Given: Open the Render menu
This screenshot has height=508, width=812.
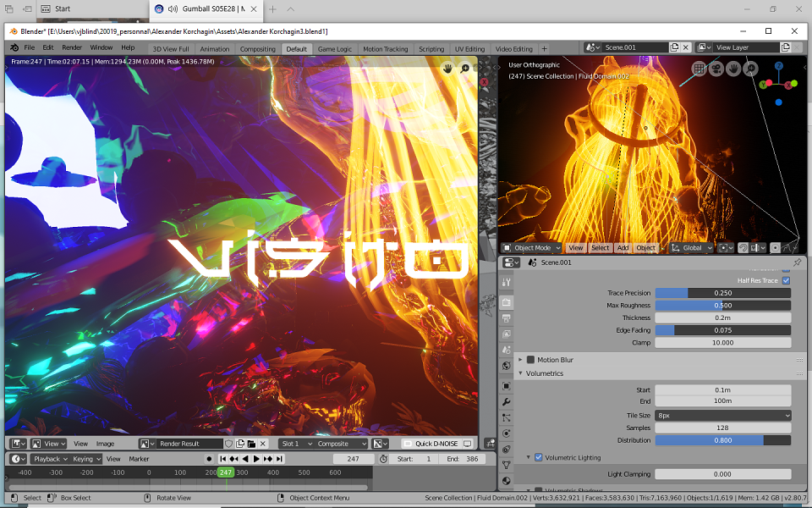Looking at the screenshot, I should coord(72,47).
